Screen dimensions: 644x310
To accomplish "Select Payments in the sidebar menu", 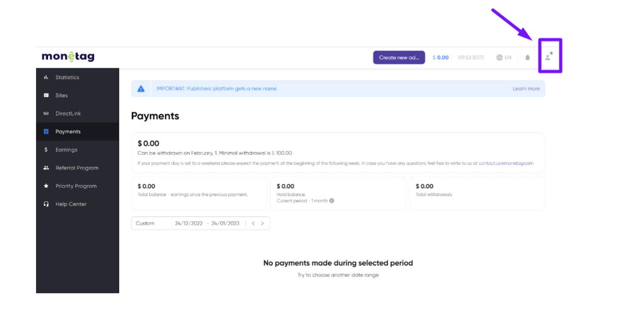I will (68, 132).
